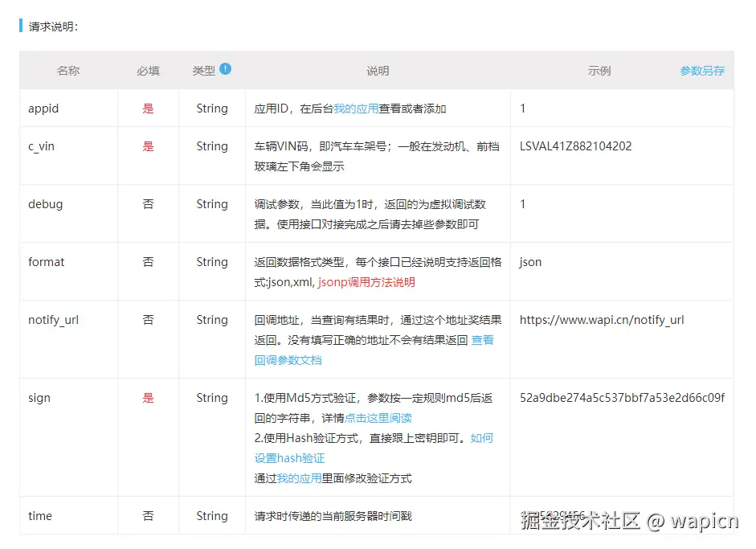This screenshot has width=756, height=549.
Task: Click the 请求说明 section heading
Action: pos(50,25)
